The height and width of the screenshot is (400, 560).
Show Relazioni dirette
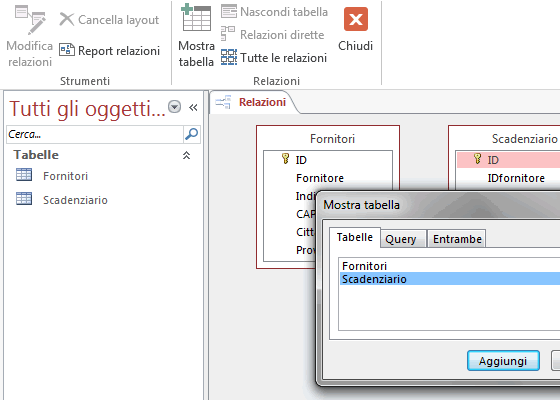click(x=272, y=35)
